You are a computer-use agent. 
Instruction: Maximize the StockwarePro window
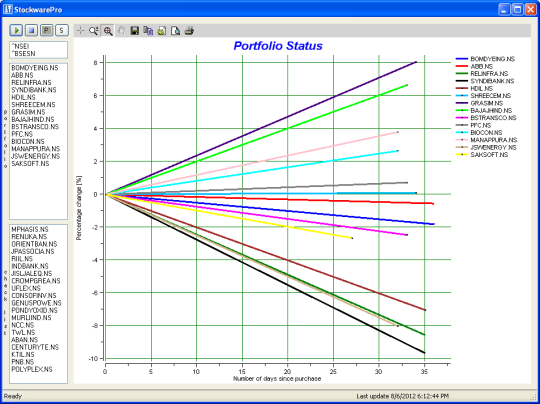pyautogui.click(x=518, y=10)
